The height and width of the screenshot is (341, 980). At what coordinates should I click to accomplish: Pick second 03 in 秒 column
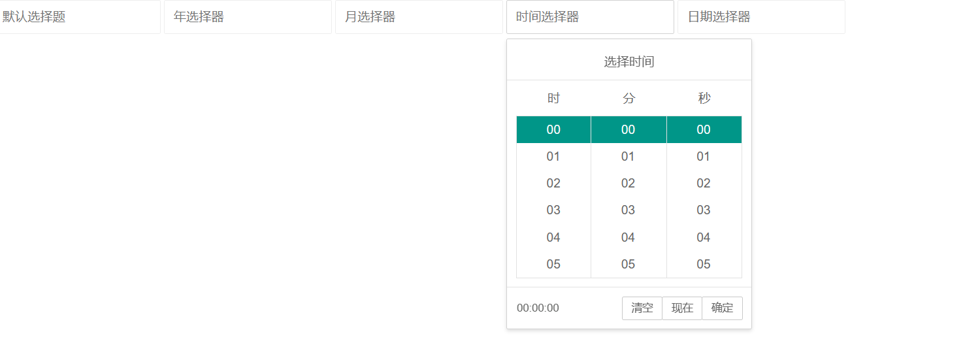(704, 210)
